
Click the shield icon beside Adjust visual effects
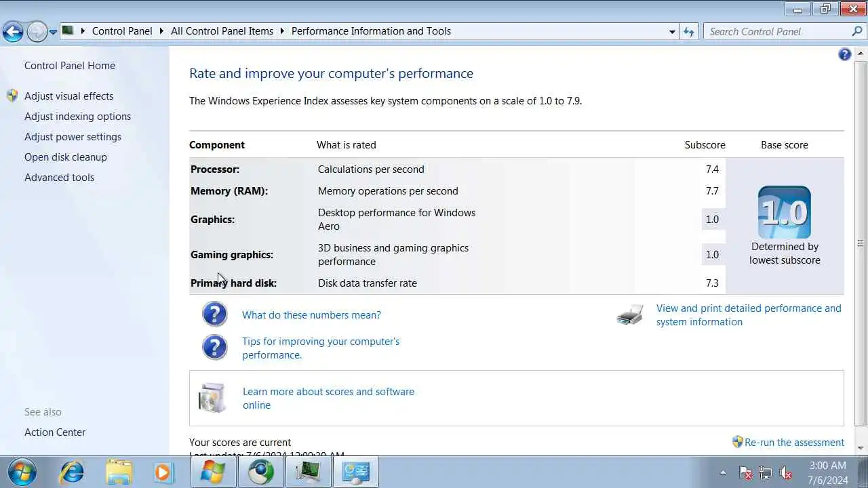tap(12, 96)
